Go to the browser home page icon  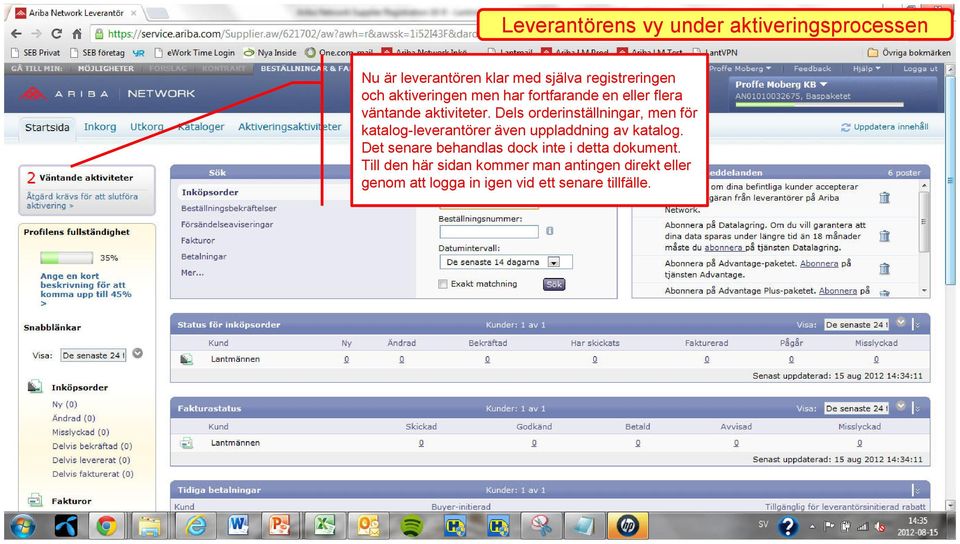coord(77,34)
